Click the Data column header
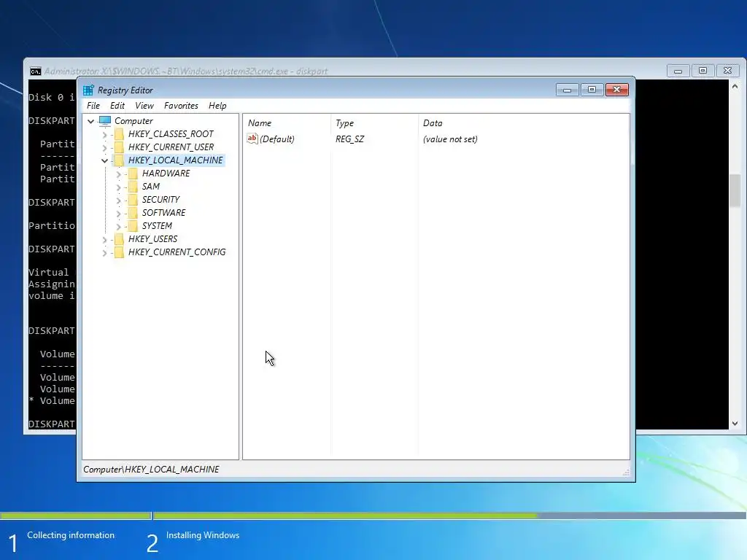The image size is (747, 560). tap(524, 122)
